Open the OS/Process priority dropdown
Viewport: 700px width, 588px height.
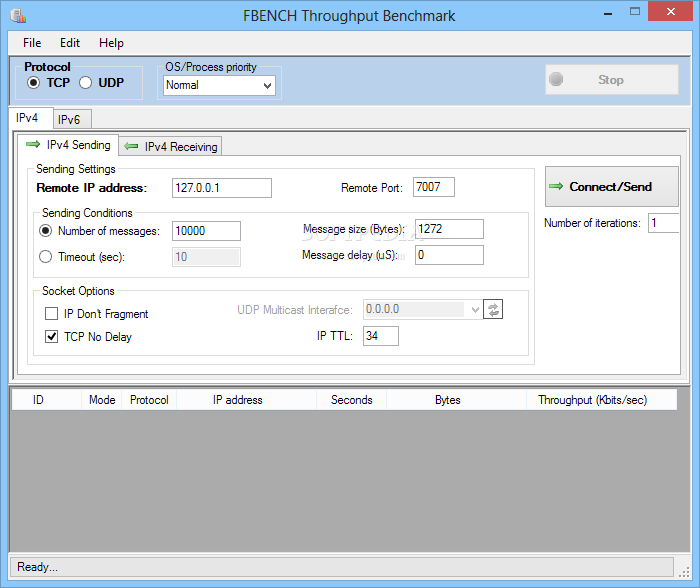219,85
